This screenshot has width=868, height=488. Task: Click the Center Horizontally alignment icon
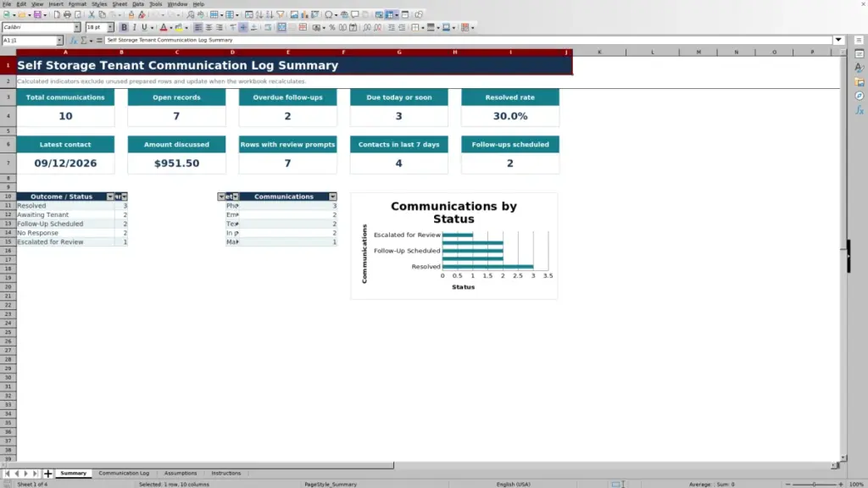[x=209, y=27]
